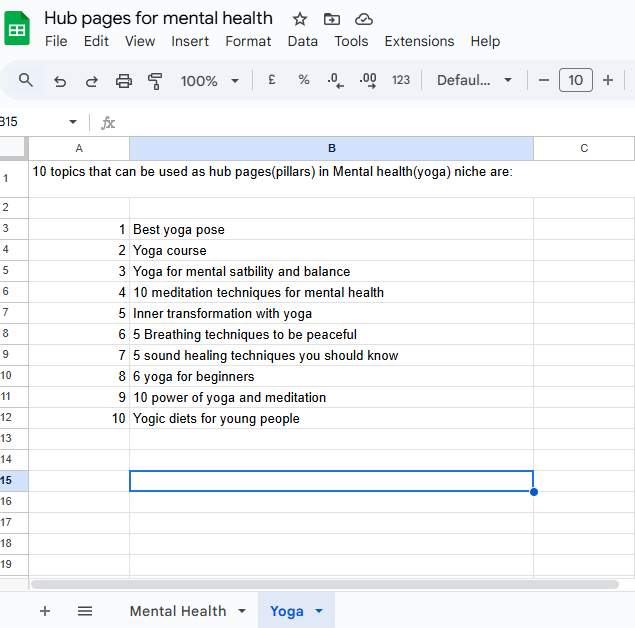Print the spreadsheet
The height and width of the screenshot is (628, 635).
tap(124, 81)
